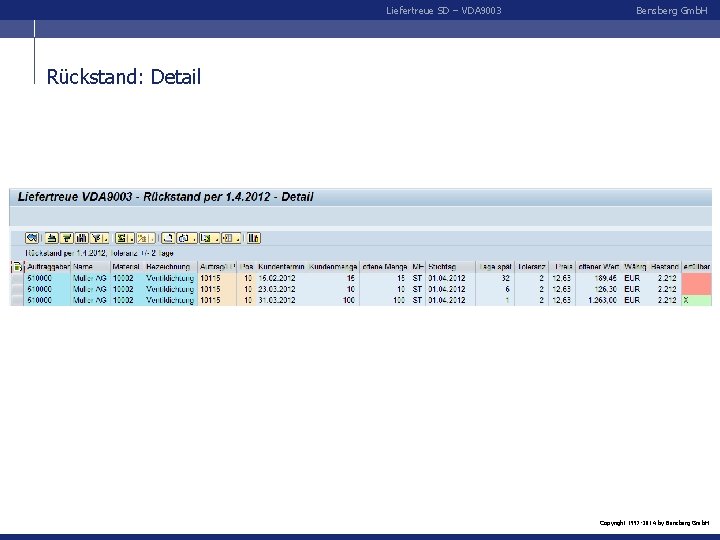720x540 pixels.
Task: Click the Name column header
Action: tap(90, 266)
